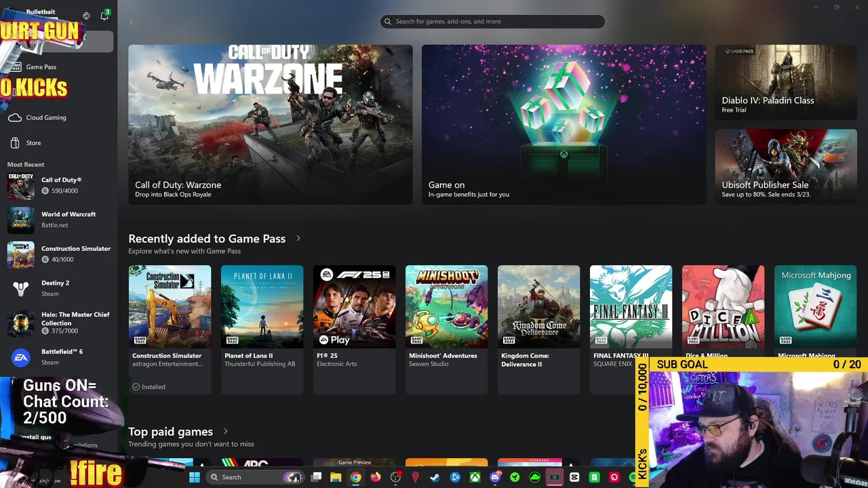
Task: Open the notifications bell with badge 3
Action: tap(104, 16)
